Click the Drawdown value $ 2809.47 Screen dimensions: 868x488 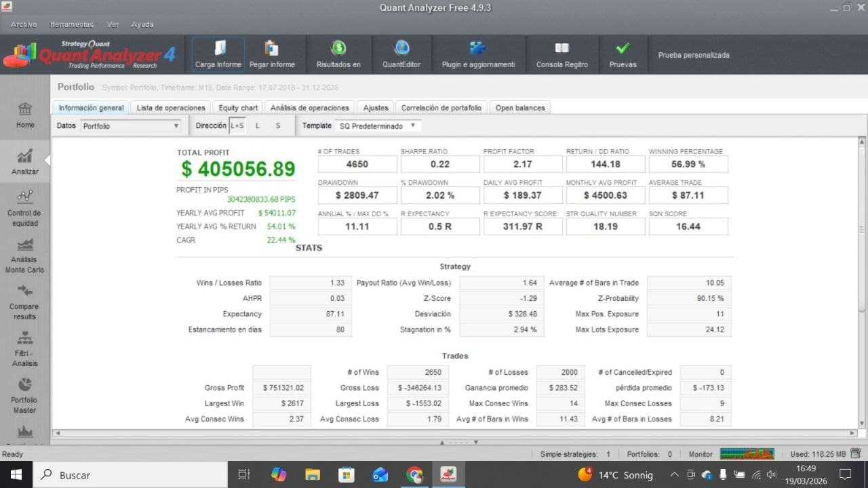(357, 195)
